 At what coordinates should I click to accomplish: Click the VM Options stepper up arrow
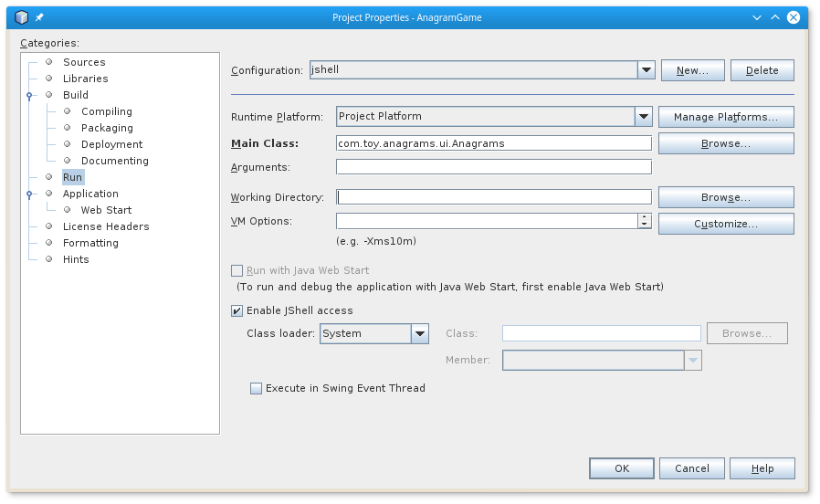[645, 217]
